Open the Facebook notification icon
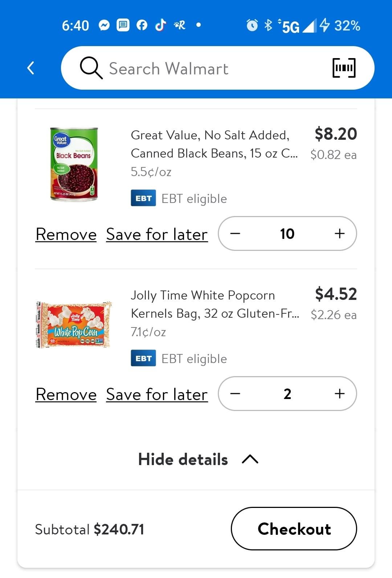This screenshot has height=578, width=392. tap(142, 25)
